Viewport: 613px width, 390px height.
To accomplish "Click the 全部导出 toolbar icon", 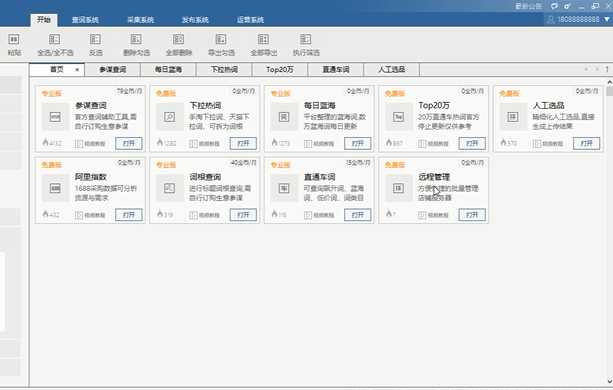I will pos(263,39).
